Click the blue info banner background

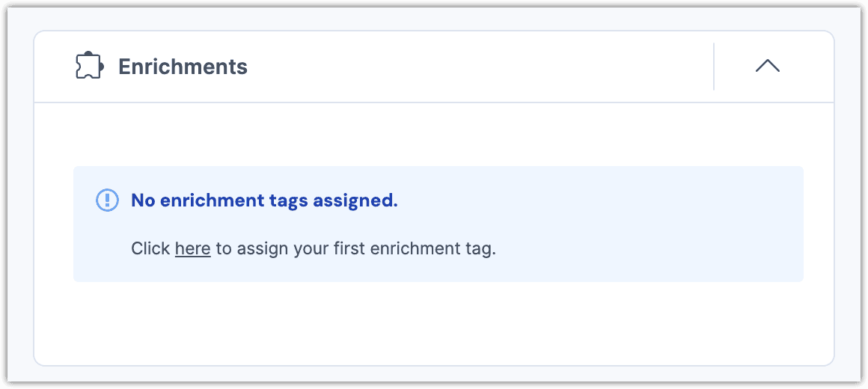click(x=644, y=224)
